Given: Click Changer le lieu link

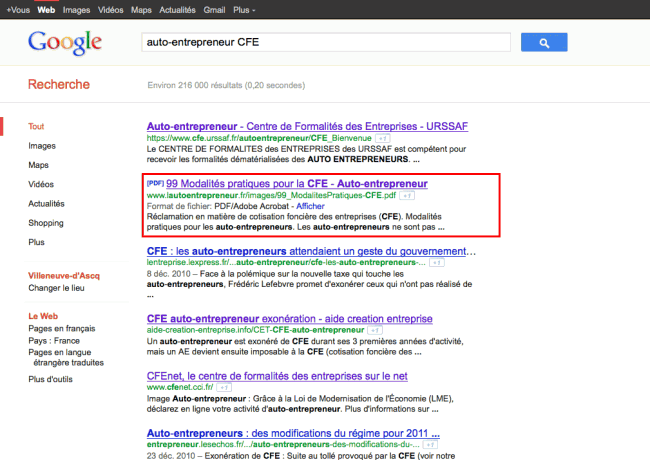Looking at the screenshot, I should point(56,288).
